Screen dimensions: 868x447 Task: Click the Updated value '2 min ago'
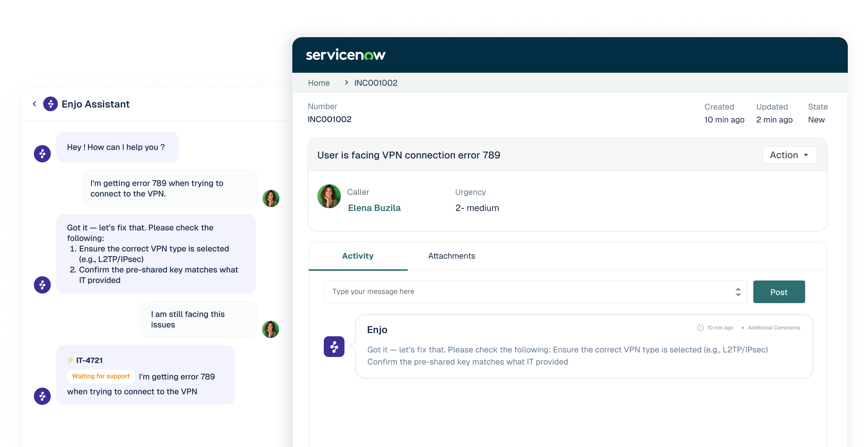(774, 120)
